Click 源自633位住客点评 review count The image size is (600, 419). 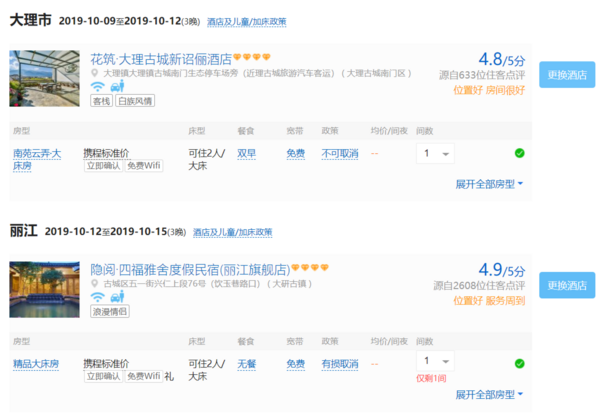pyautogui.click(x=482, y=75)
